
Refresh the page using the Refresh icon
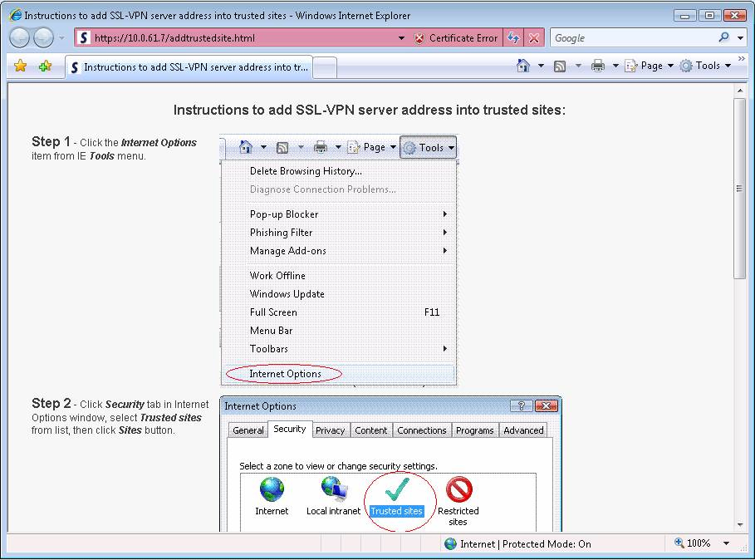point(513,38)
